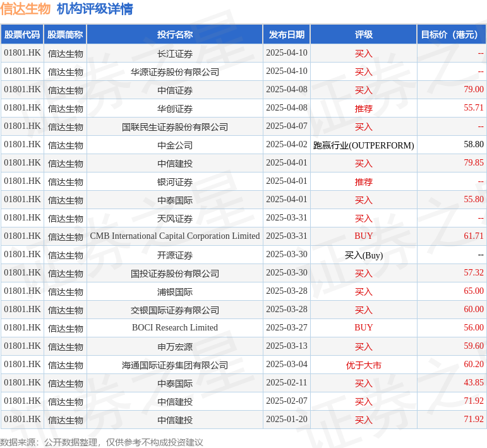Click 信达生物 name in 中金公司 row

[66, 145]
